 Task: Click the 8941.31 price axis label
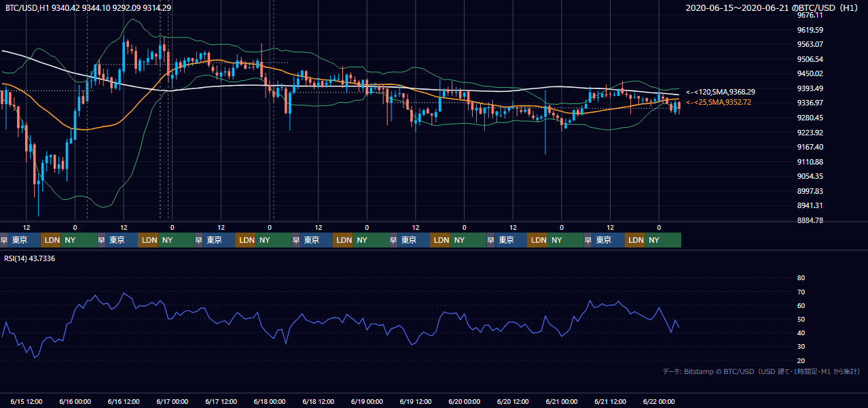[810, 205]
